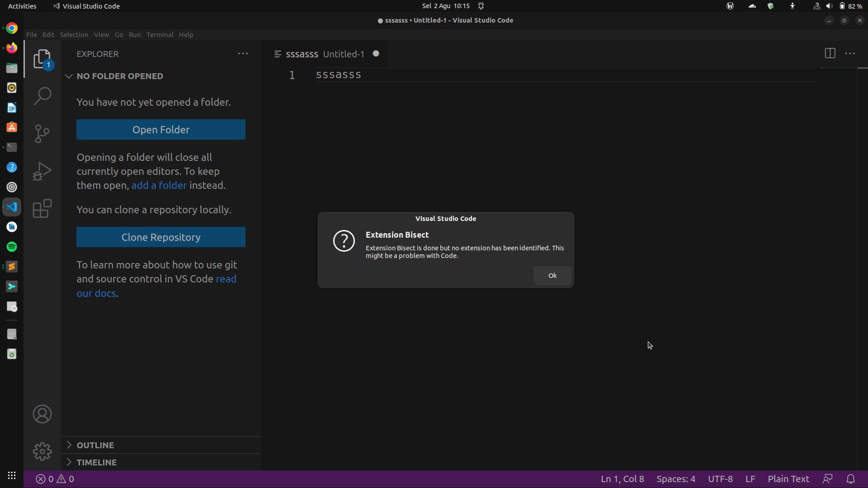The width and height of the screenshot is (868, 488).
Task: Dismiss the Extension Bisect dialog with Ok
Action: [x=552, y=275]
